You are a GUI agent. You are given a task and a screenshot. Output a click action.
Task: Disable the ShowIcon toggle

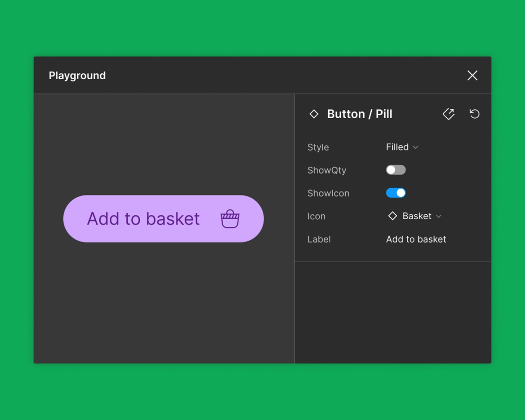coord(395,193)
